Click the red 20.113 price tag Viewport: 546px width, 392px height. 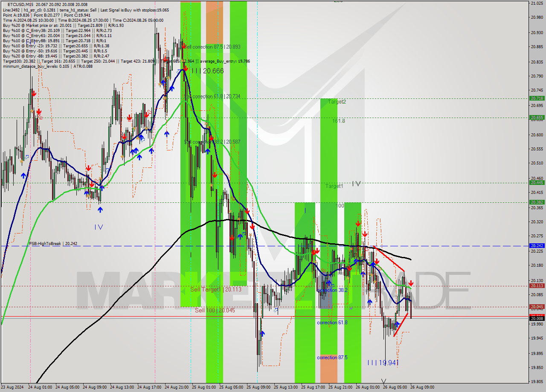(x=537, y=286)
